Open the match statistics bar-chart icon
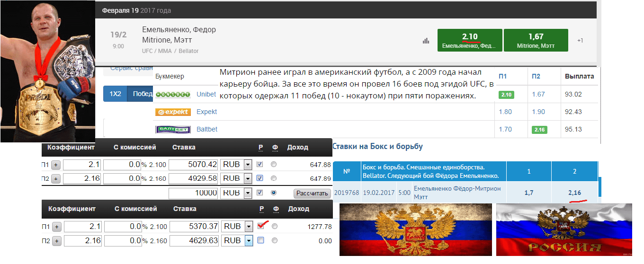The height and width of the screenshot is (264, 644). [426, 41]
